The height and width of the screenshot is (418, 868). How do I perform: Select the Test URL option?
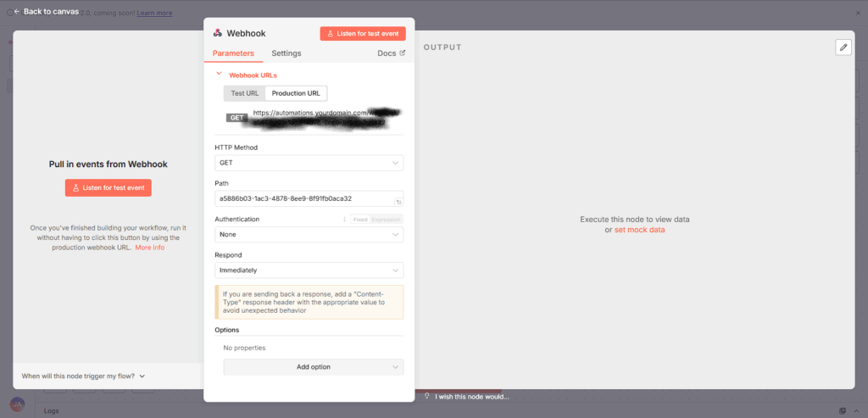point(245,93)
